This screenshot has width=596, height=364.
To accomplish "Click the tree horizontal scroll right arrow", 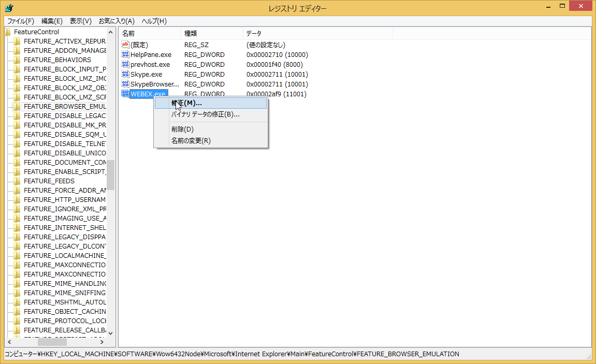I will [101, 342].
